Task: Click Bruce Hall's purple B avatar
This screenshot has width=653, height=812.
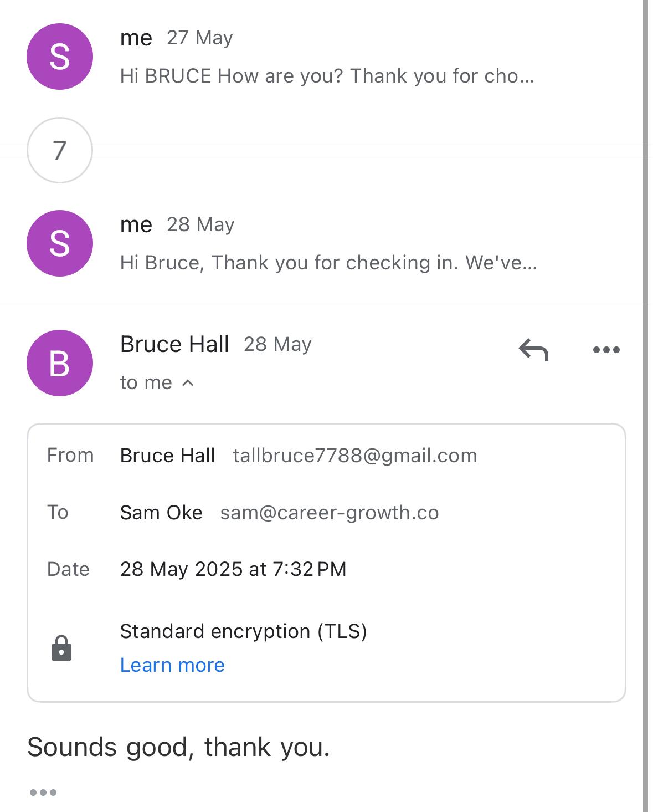Action: [x=60, y=363]
